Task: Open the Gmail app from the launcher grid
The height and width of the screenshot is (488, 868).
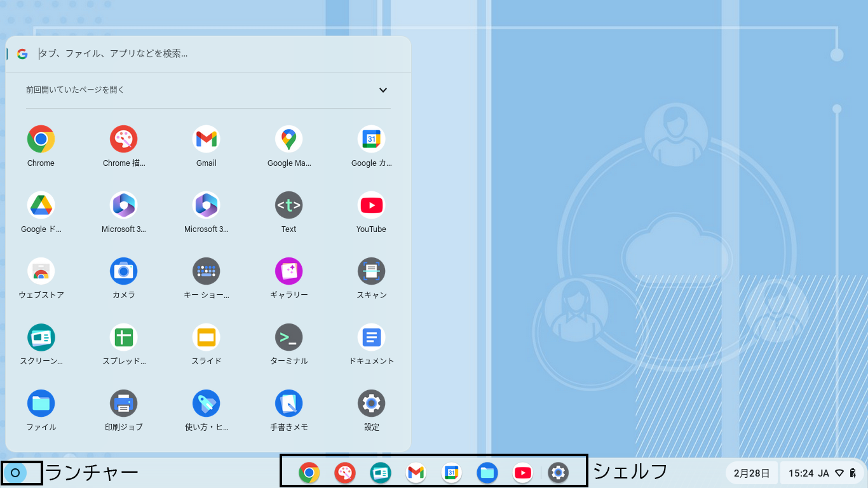Action: [206, 139]
